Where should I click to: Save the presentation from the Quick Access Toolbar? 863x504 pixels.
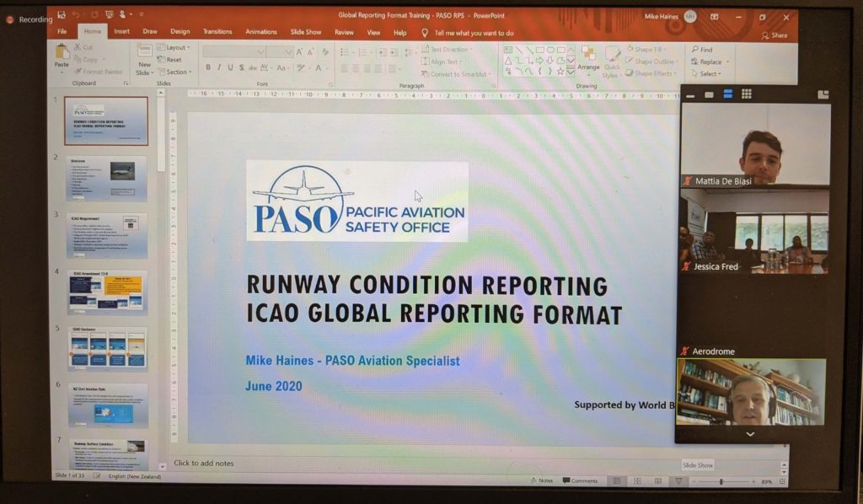tap(62, 15)
